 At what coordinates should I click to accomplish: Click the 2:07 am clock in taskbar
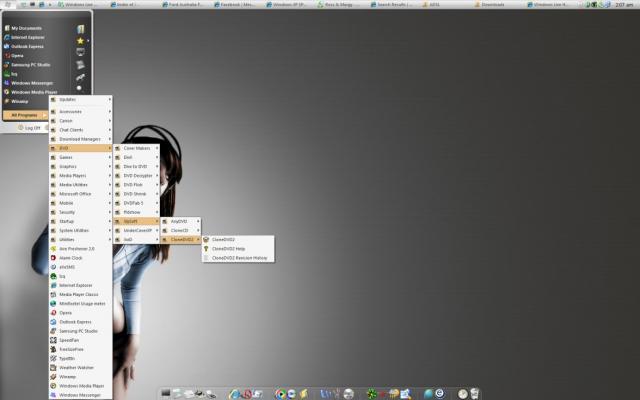[624, 4]
